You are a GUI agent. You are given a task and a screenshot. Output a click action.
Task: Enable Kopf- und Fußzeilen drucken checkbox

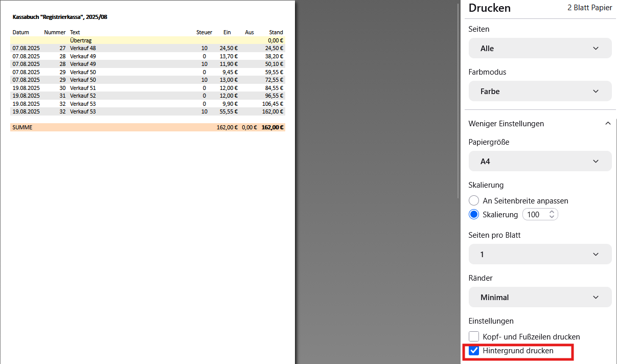(474, 337)
